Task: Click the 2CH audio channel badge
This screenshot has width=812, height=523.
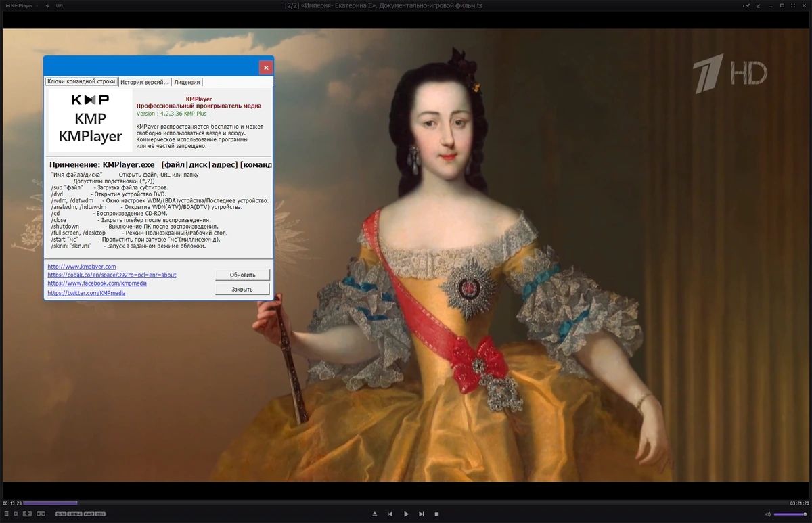Action: [x=100, y=514]
